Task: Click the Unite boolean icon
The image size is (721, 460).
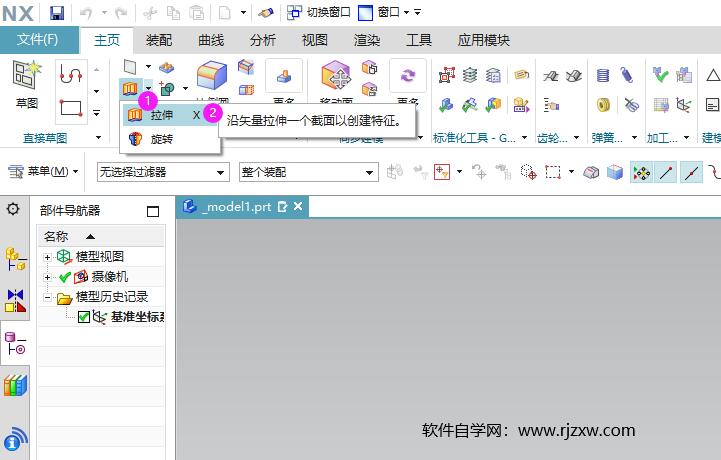Action: (166, 88)
